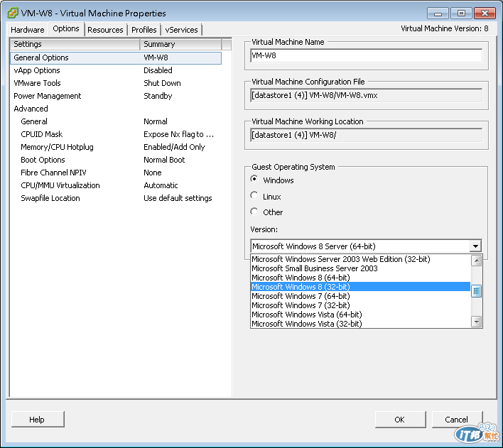This screenshot has width=503, height=448.
Task: Choose Microsoft Windows 8 (32-bit)
Action: click(x=361, y=287)
